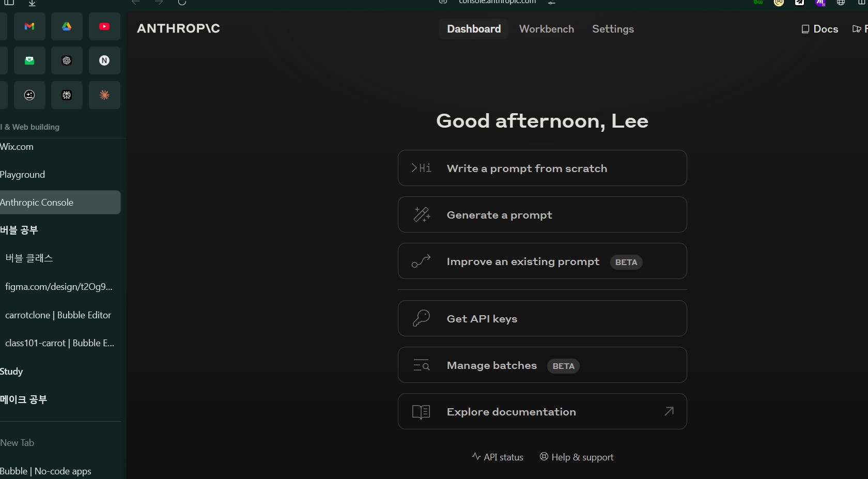This screenshot has width=868, height=479.
Task: Click the list-search Manage batches icon
Action: (422, 365)
